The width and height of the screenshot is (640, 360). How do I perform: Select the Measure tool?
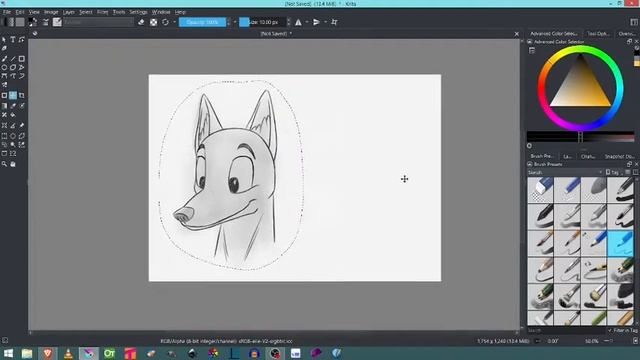(x=13, y=126)
